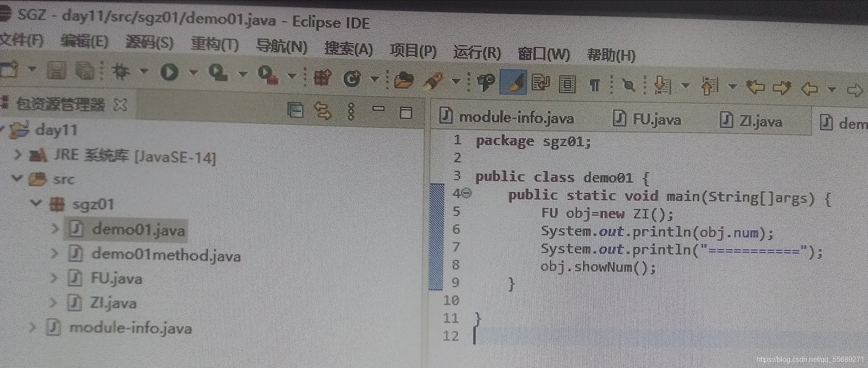
Task: Expand the JRE 系统库 library node
Action: (18, 155)
